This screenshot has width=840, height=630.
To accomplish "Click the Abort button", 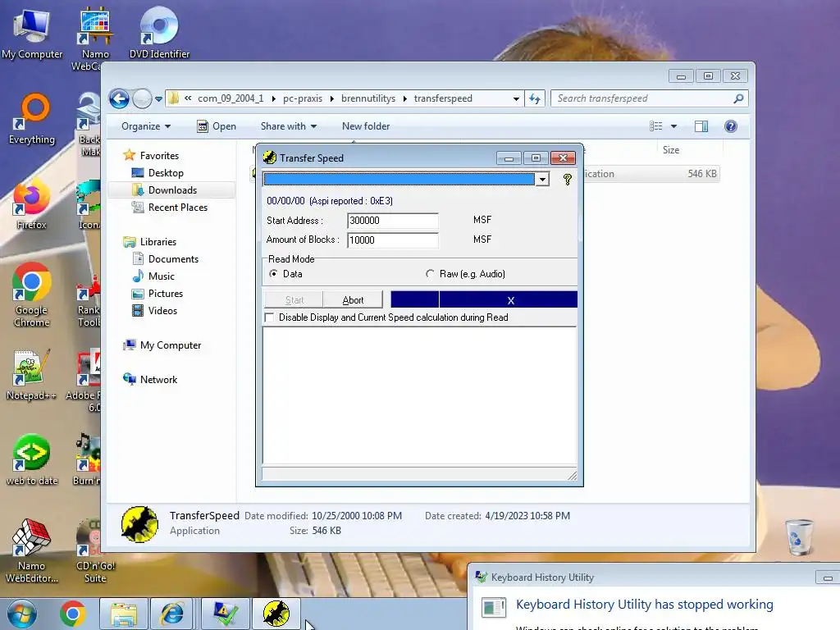I will point(353,300).
